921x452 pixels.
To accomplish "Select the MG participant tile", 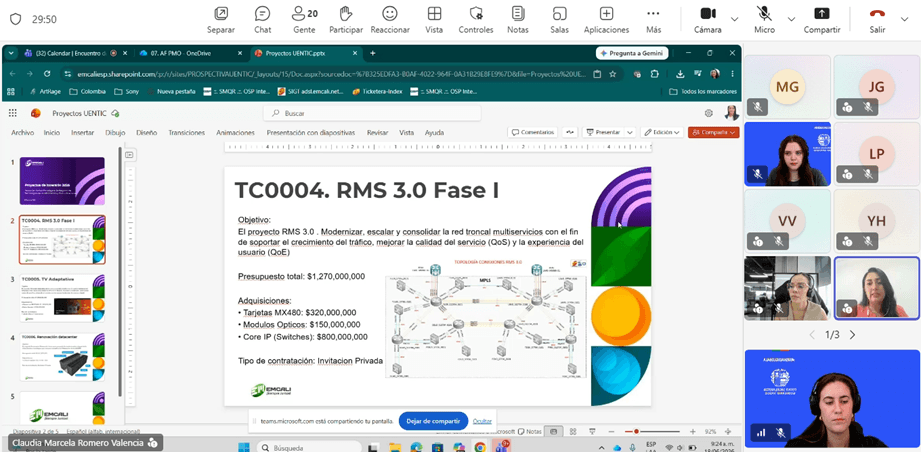I will pyautogui.click(x=787, y=87).
